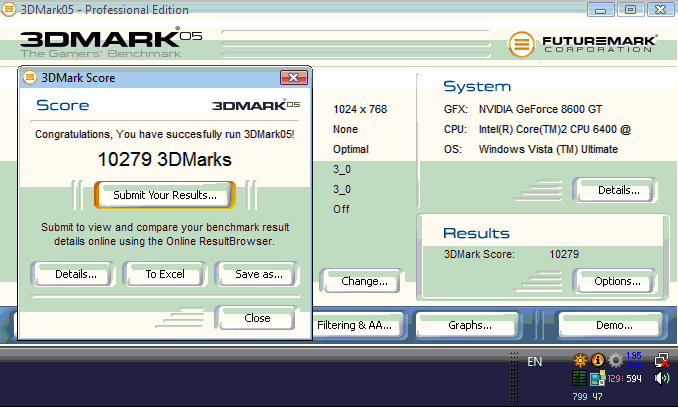Image resolution: width=678 pixels, height=407 pixels.
Task: Click the volume speaker tray icon
Action: (661, 378)
